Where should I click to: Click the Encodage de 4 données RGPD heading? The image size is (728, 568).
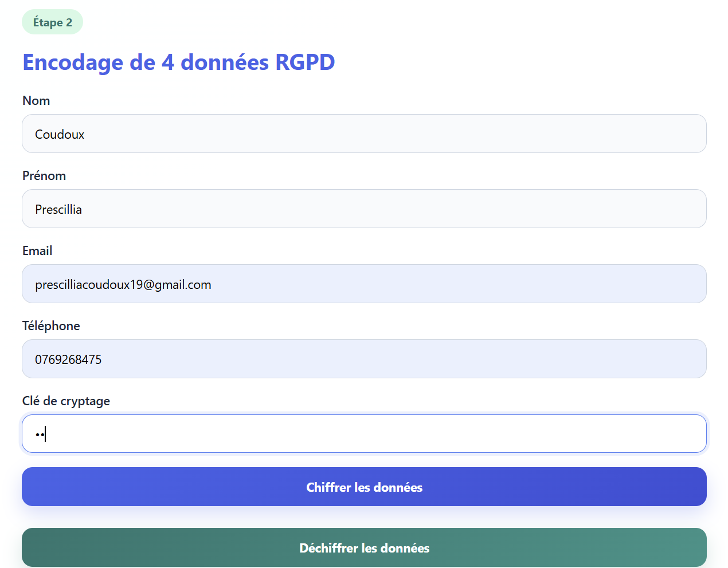point(178,62)
